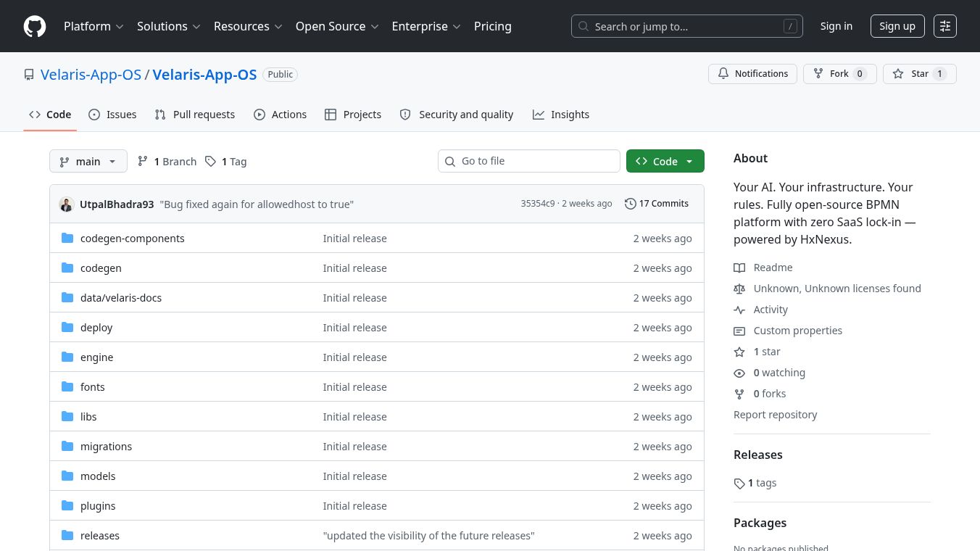Open commit message "updated the visibility of the future releases"
The width and height of the screenshot is (980, 551).
(429, 536)
